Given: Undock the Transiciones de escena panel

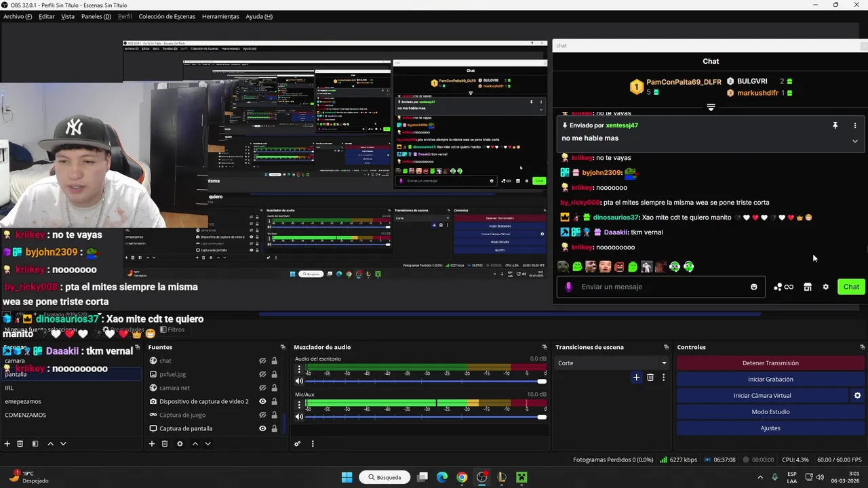Looking at the screenshot, I should pos(666,347).
